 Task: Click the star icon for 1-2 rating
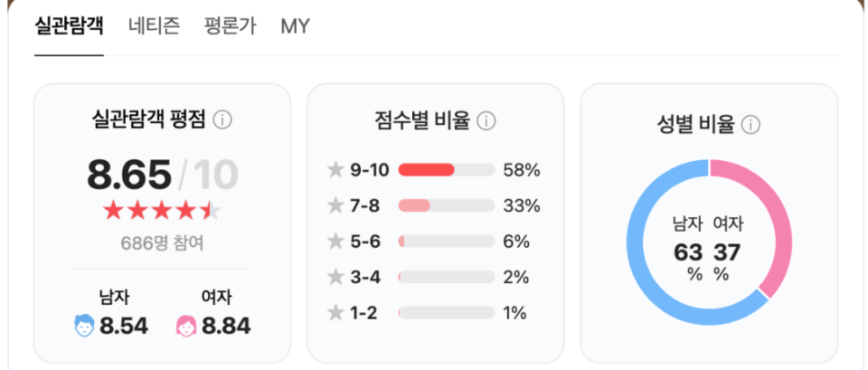tap(335, 313)
